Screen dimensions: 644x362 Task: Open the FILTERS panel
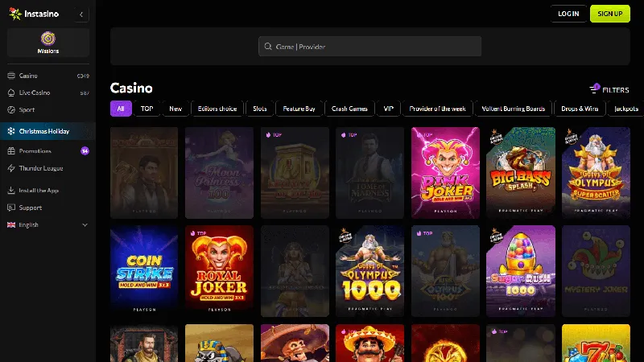609,89
